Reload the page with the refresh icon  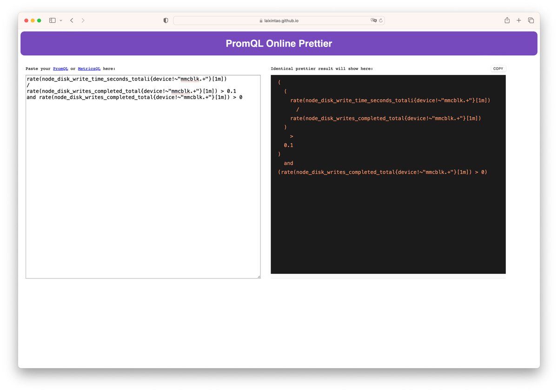[381, 20]
